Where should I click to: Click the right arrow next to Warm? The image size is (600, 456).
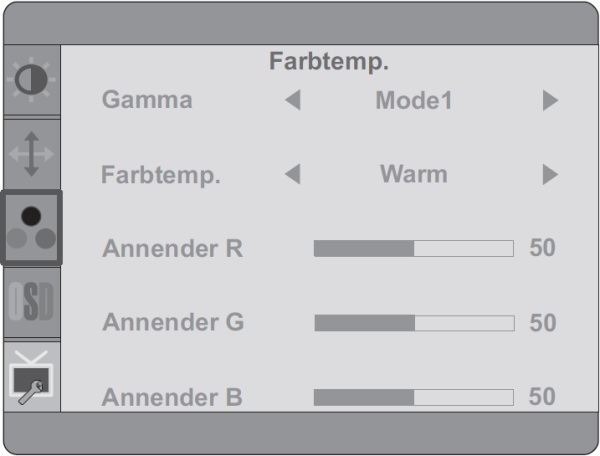pyautogui.click(x=550, y=175)
